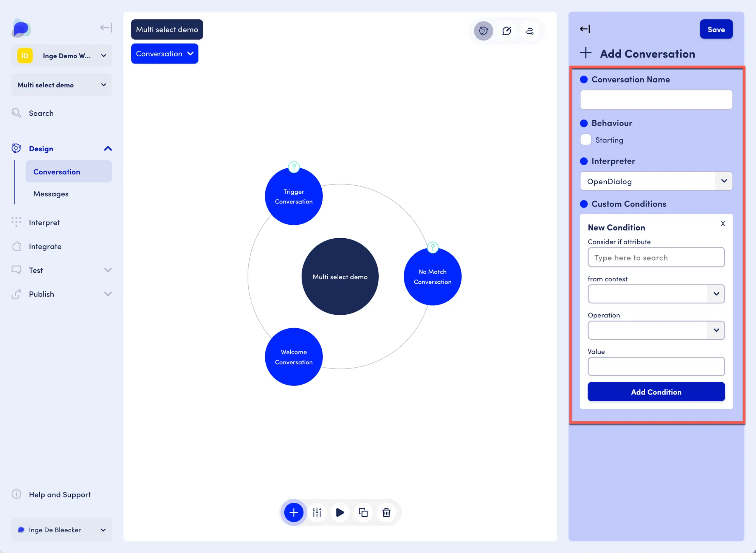The width and height of the screenshot is (756, 553).
Task: Click the Add Condition button
Action: (x=656, y=392)
